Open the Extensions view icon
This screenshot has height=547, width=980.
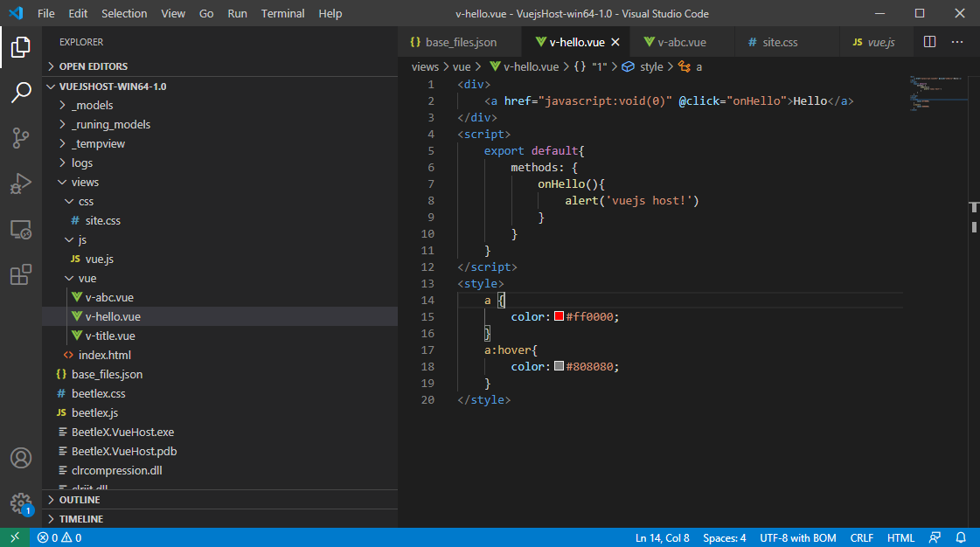click(21, 274)
